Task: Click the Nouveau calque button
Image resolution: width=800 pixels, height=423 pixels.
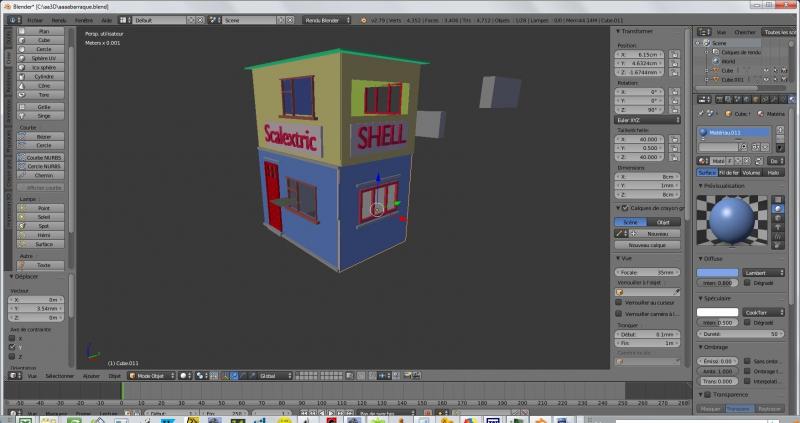Action: [x=648, y=245]
